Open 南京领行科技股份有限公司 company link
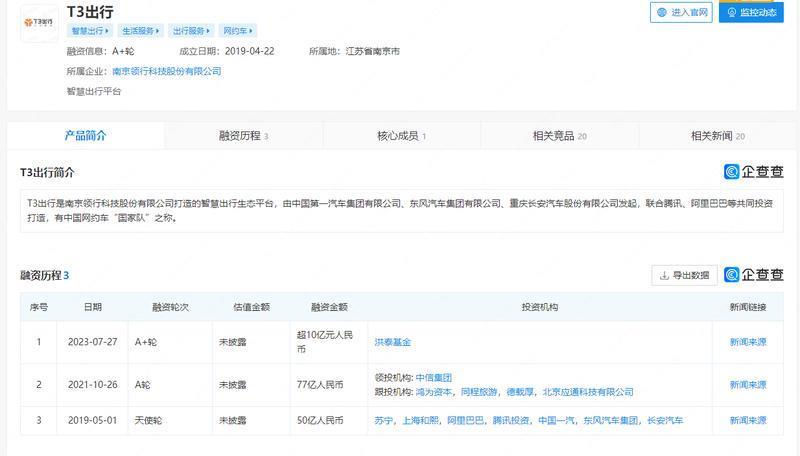 point(167,71)
